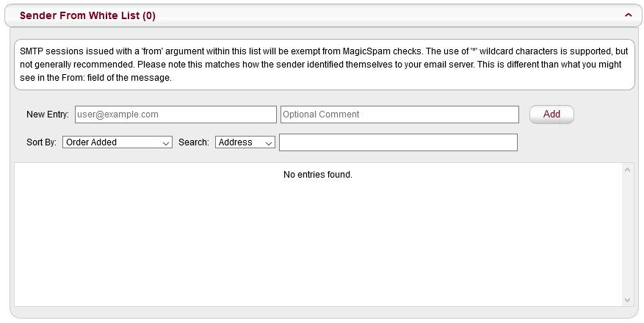Click the (0) entry count in header
This screenshot has height=323, width=644.
point(149,15)
